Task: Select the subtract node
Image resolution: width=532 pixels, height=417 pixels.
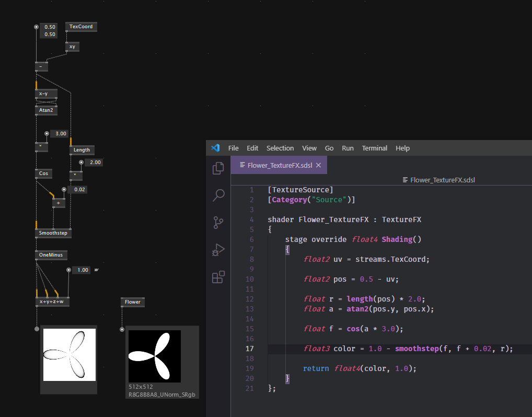Action: point(41,67)
